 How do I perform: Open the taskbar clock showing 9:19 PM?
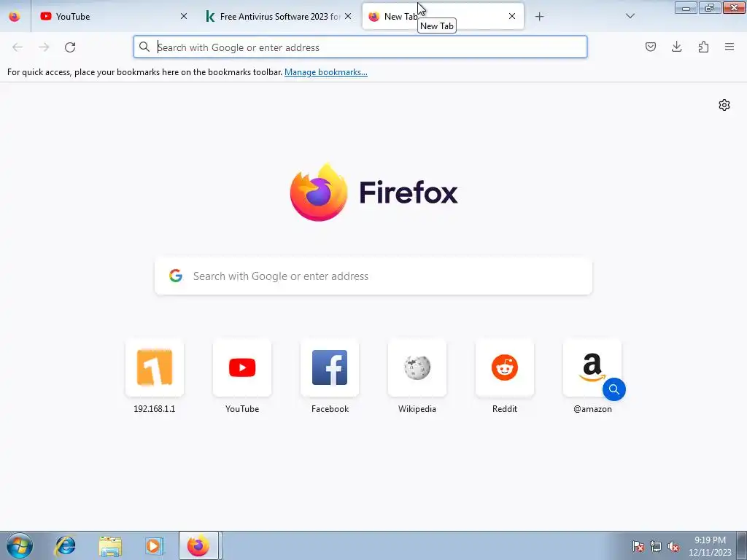[710, 546]
